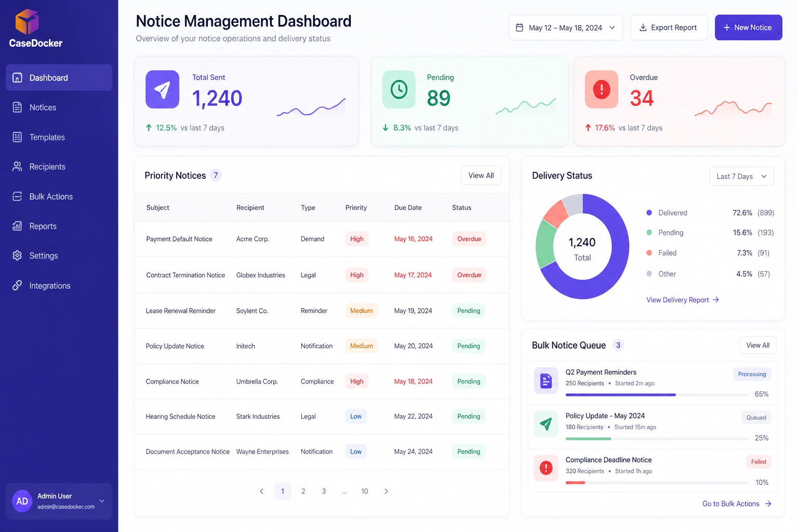Open Templates in the sidebar
This screenshot has width=798, height=532.
[59, 137]
